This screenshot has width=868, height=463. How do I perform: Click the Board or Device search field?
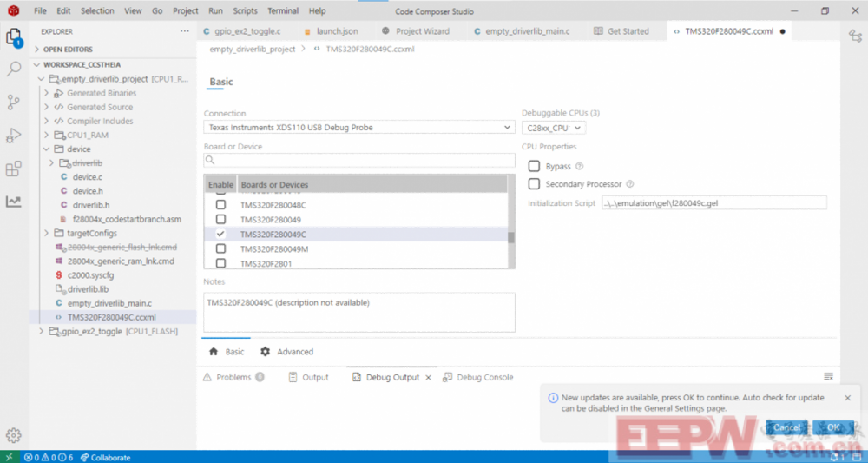pos(359,160)
